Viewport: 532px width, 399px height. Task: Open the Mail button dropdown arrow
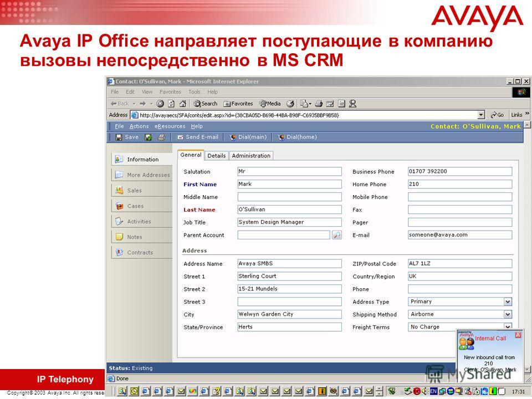point(310,104)
